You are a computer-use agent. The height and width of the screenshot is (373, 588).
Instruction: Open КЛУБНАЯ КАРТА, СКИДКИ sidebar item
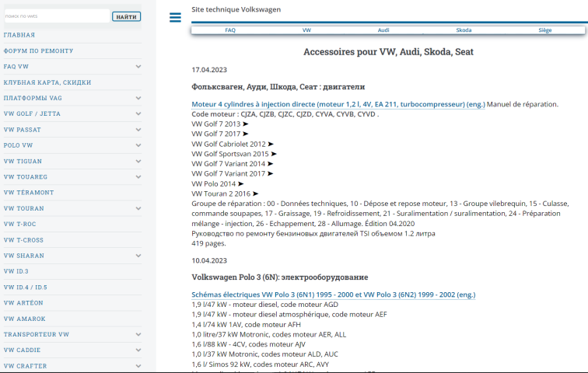pos(47,82)
